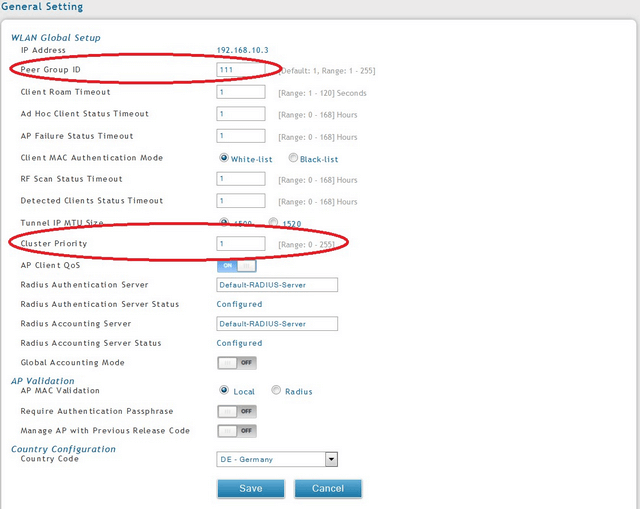Click the AP Failure Status Timeout field

pyautogui.click(x=241, y=136)
